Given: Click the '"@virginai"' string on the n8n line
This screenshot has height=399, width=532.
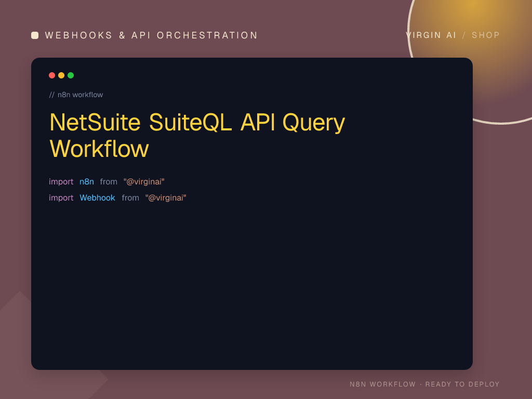Looking at the screenshot, I should (144, 182).
